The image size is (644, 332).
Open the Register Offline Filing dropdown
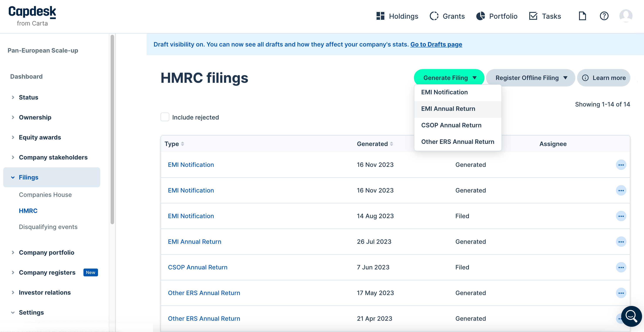pyautogui.click(x=531, y=78)
